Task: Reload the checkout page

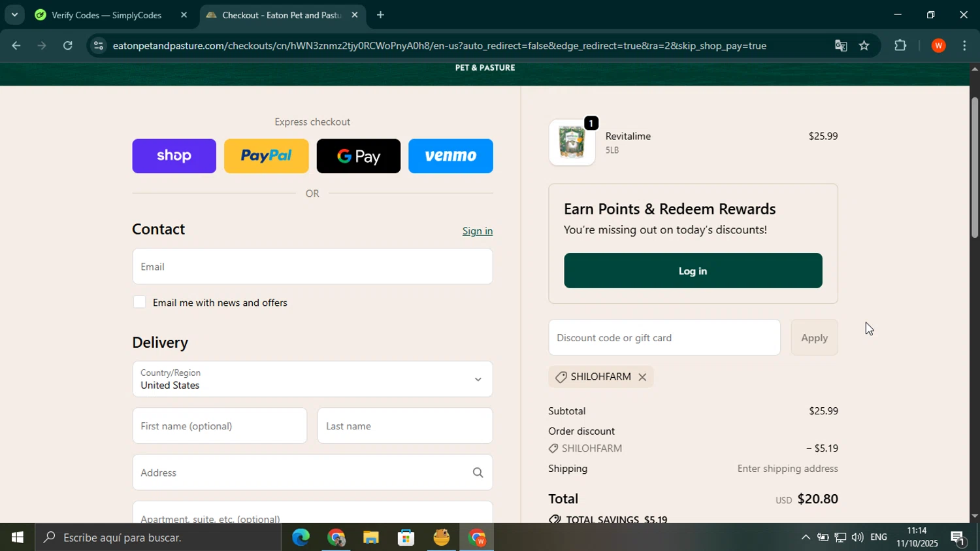Action: pyautogui.click(x=68, y=46)
